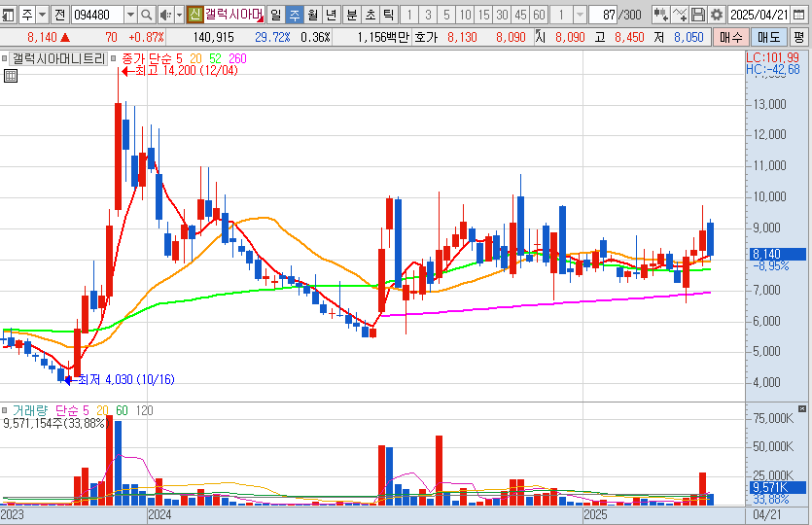
Task: Click the custom interval field showing 1
Action: pos(561,15)
